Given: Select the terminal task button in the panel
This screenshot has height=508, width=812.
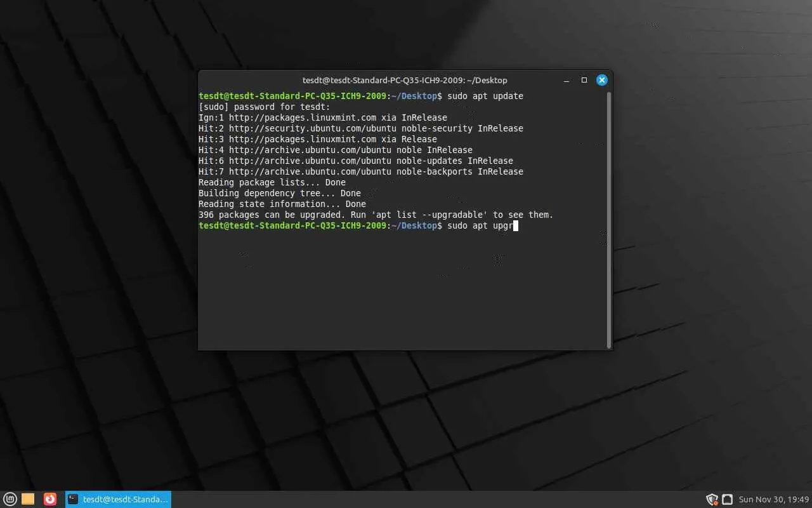Looking at the screenshot, I should [x=118, y=499].
